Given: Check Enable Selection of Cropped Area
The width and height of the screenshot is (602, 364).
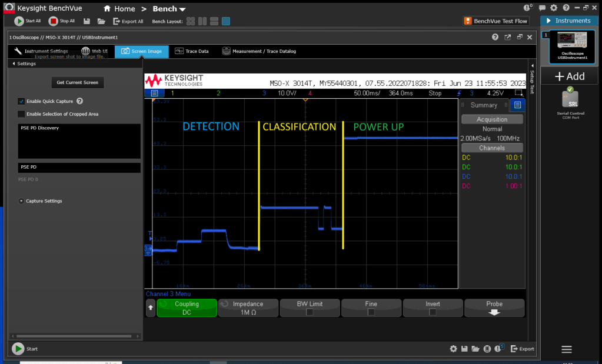Looking at the screenshot, I should tap(21, 114).
